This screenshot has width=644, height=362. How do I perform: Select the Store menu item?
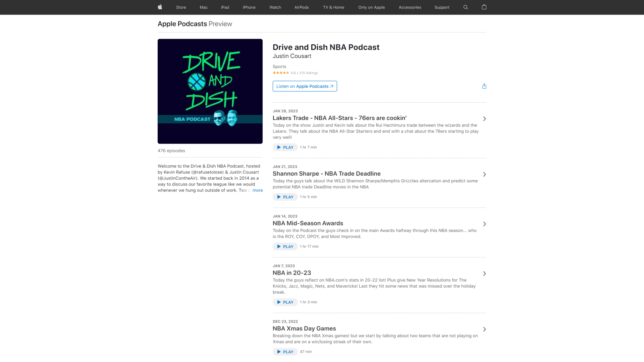pos(181,7)
